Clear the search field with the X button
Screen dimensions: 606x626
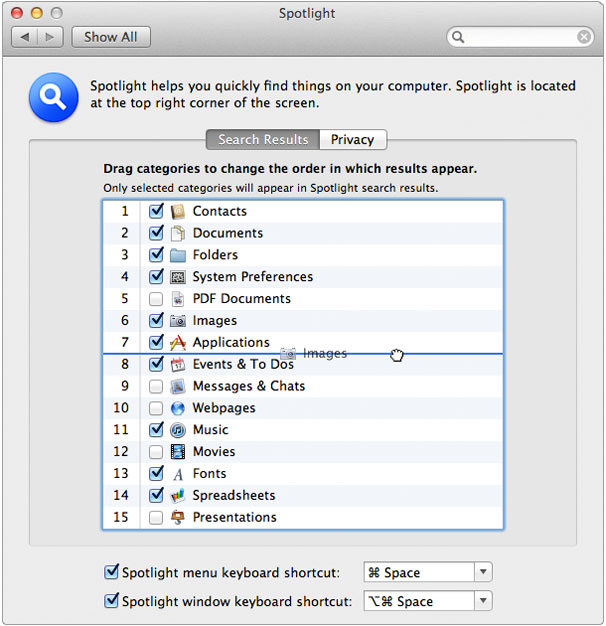click(x=584, y=37)
